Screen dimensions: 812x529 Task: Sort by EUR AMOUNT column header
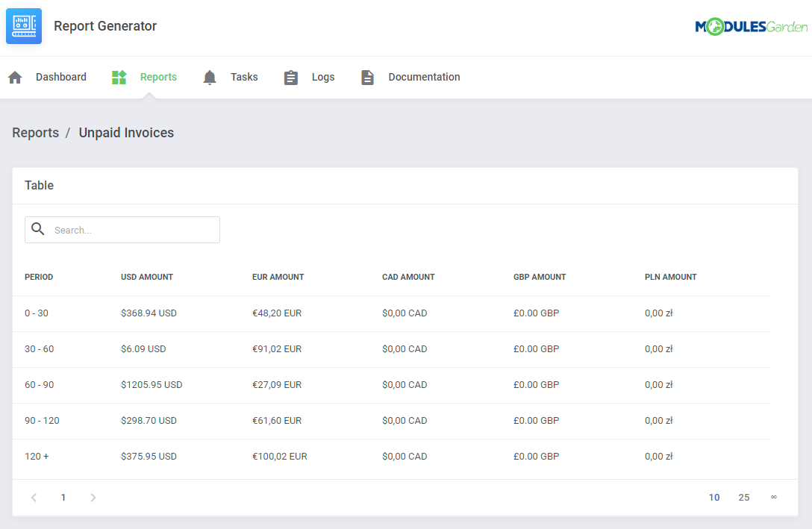[x=278, y=278]
